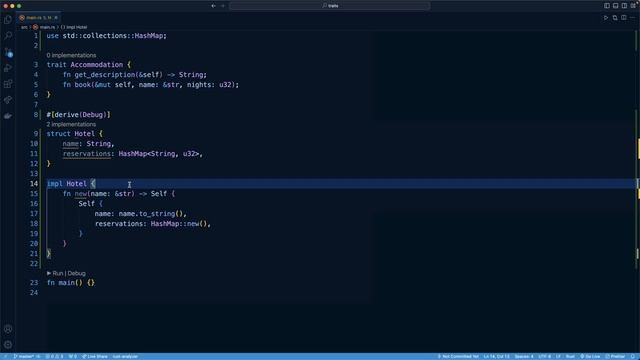640x360 pixels.
Task: Click line number 14 in gutter
Action: tap(33, 184)
